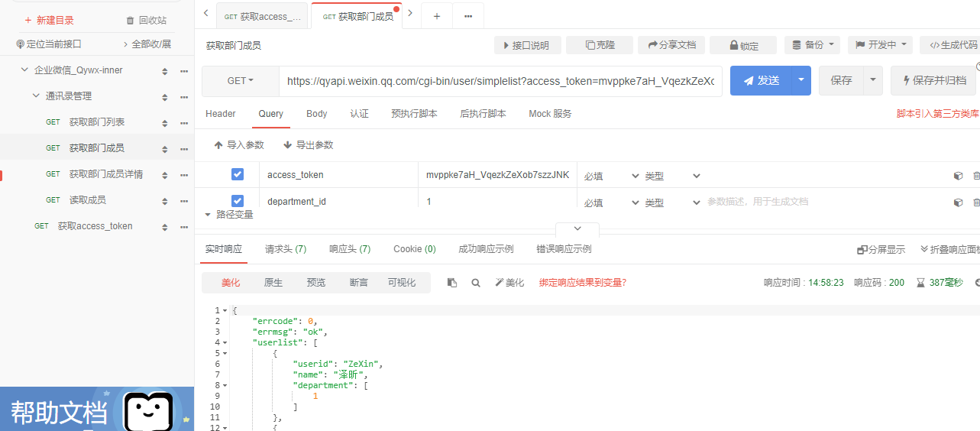Open the tab bar more options menu
This screenshot has width=980, height=431.
[x=467, y=16]
